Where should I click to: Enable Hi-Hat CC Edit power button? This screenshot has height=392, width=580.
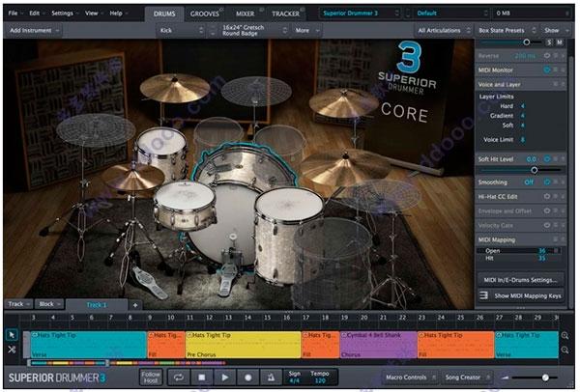coord(547,196)
